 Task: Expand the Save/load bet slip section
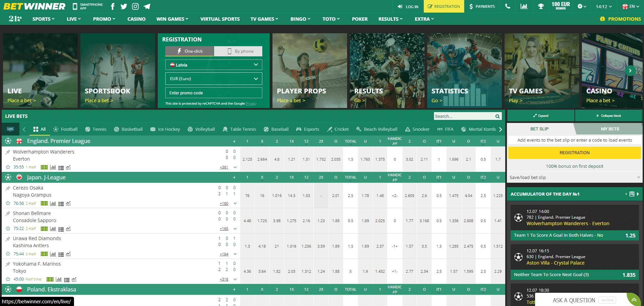point(574,177)
